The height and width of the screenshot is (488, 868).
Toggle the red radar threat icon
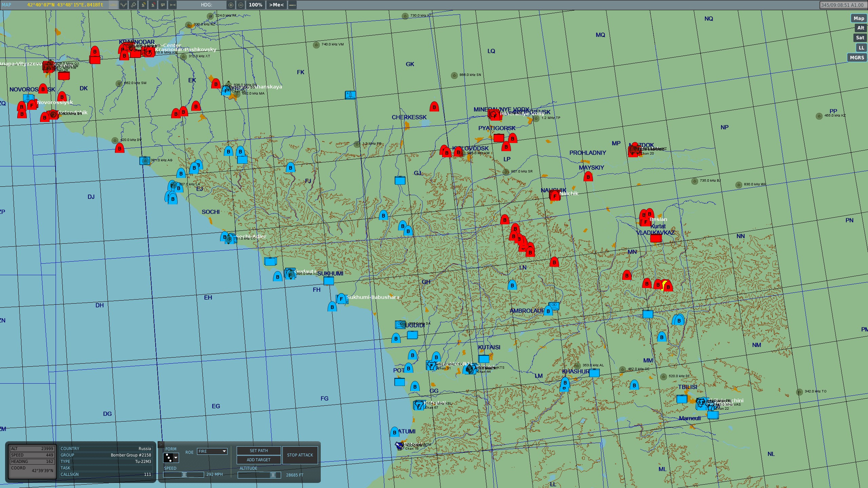click(153, 5)
